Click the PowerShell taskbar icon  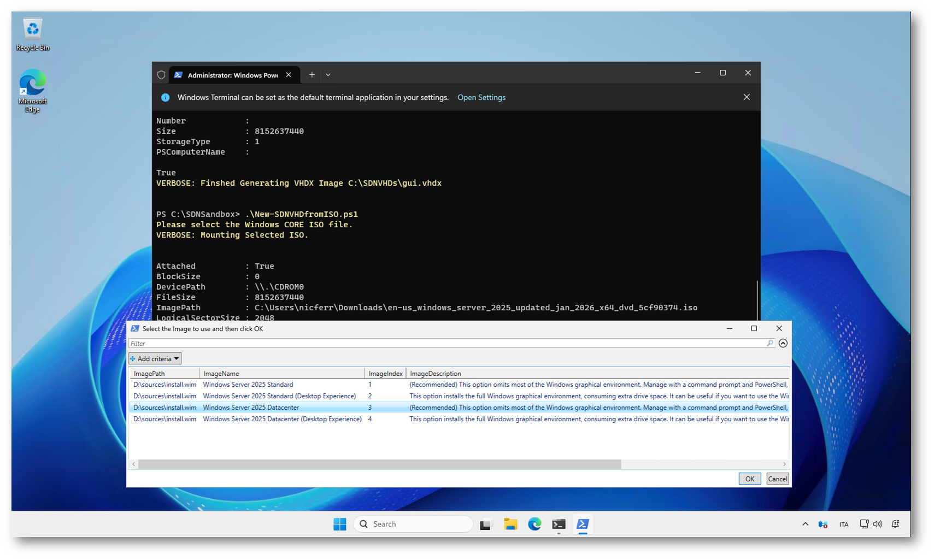583,524
